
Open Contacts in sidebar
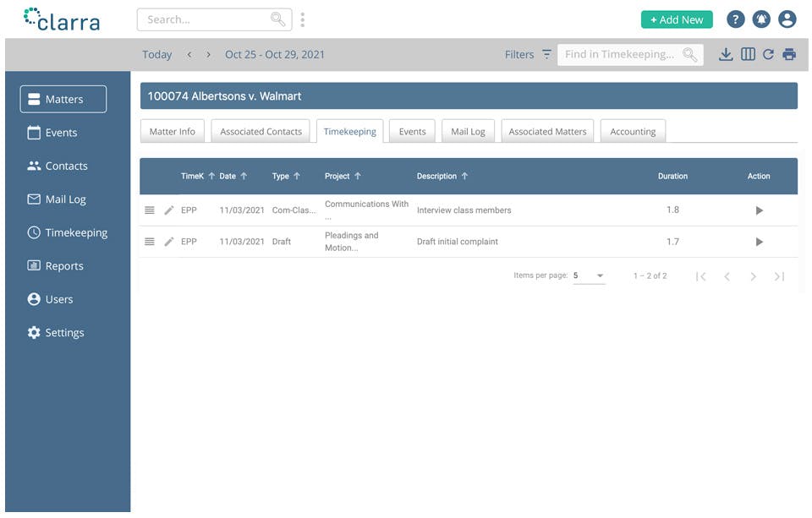[x=58, y=166]
